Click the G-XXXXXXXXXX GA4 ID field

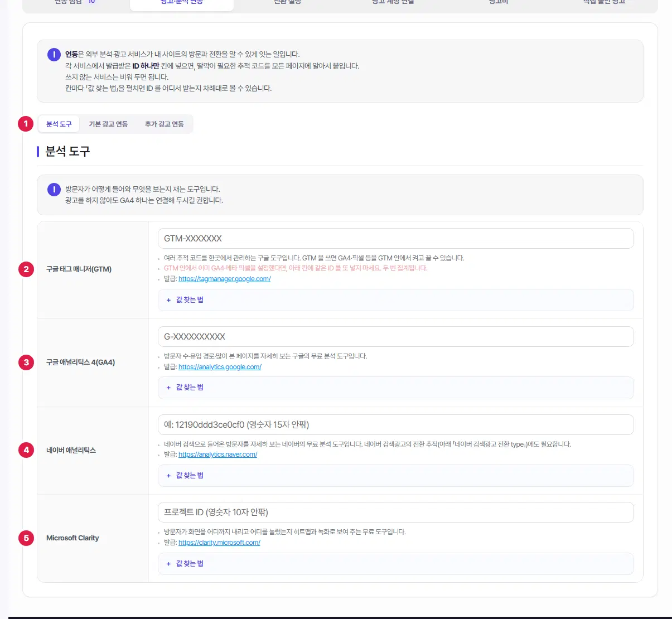(x=396, y=336)
